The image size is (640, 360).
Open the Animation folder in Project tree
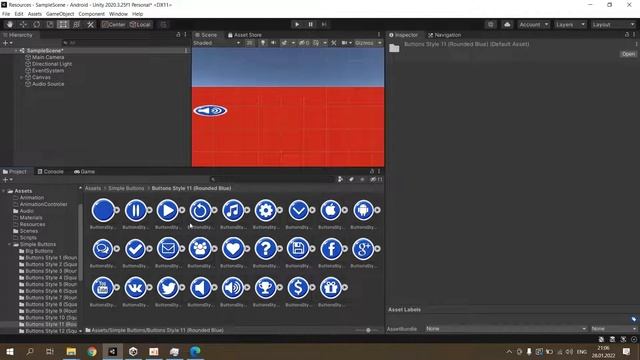pyautogui.click(x=32, y=198)
